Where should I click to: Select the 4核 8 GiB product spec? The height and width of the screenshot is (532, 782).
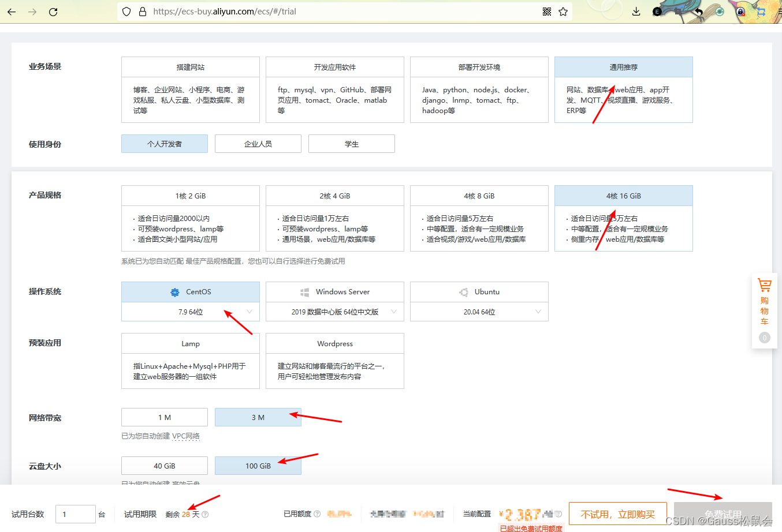pos(479,218)
